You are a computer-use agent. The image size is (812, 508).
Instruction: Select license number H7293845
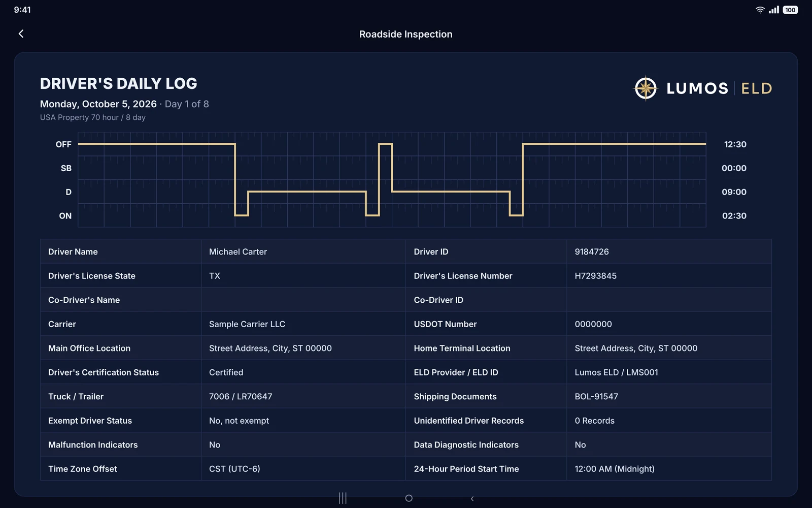pos(596,276)
